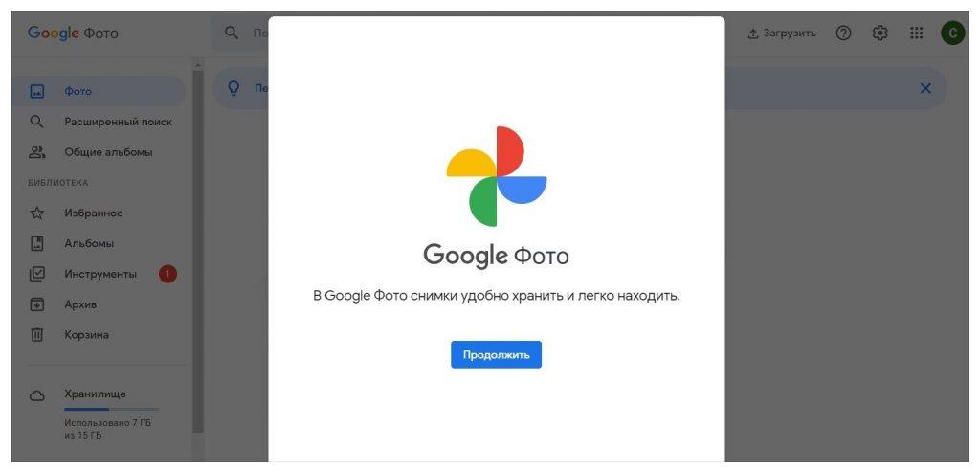Screen dimensions: 980x473
Task: Click the Google Фото logo in header
Action: 73,34
